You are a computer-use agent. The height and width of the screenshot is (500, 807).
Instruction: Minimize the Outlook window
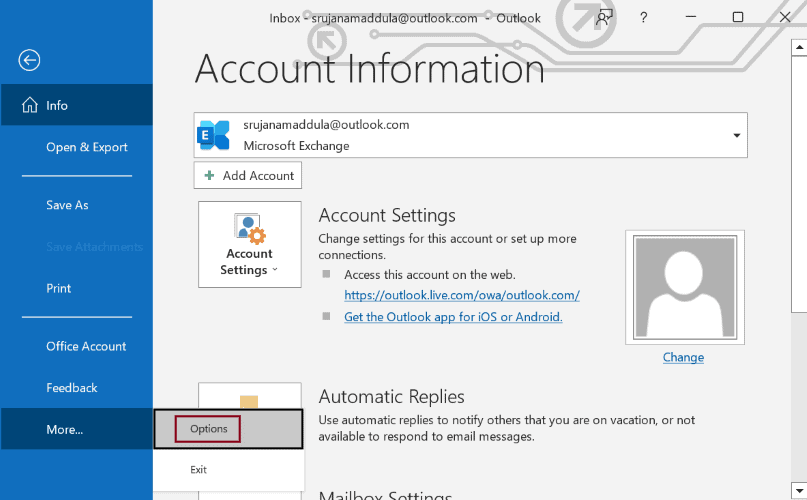coord(691,17)
